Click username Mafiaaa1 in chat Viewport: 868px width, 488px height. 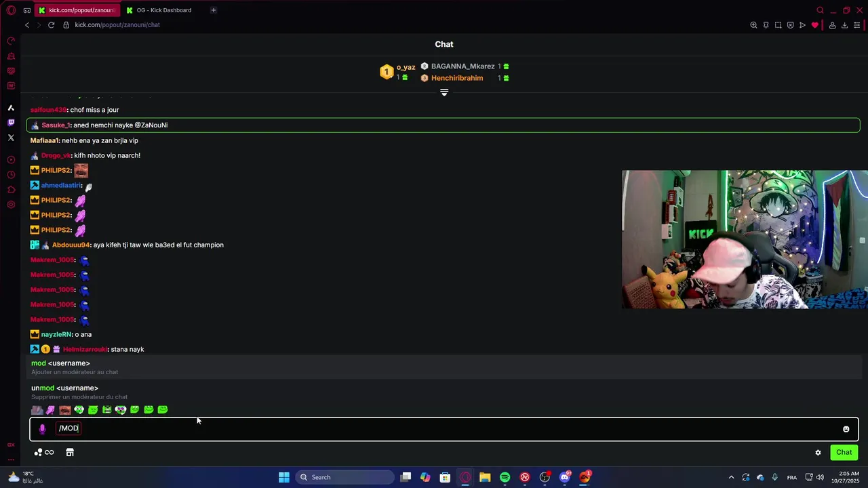pyautogui.click(x=45, y=141)
